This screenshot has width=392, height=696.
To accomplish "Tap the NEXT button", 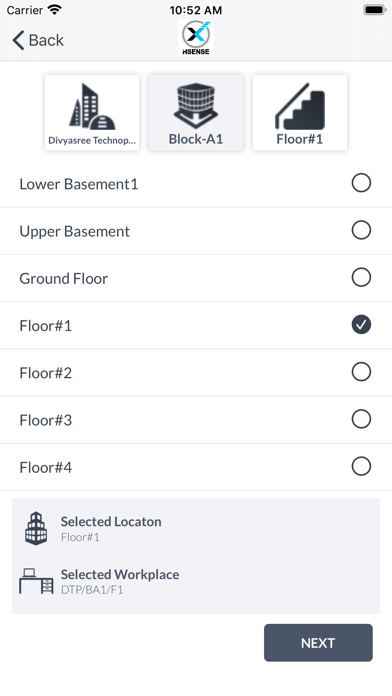I will (x=318, y=643).
